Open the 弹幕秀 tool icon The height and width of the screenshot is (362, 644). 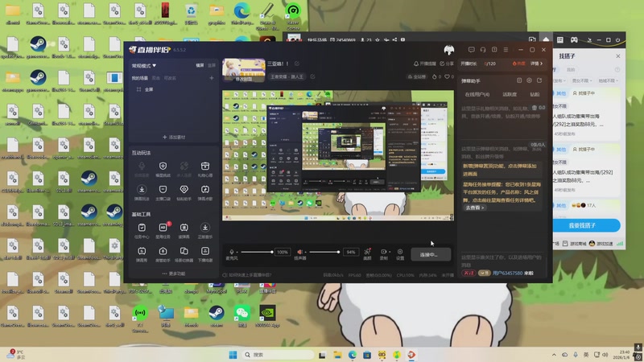pyautogui.click(x=142, y=254)
